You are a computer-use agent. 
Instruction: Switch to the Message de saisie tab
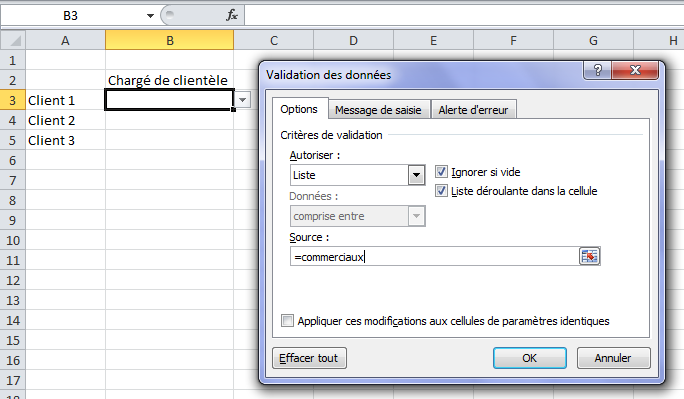coord(378,110)
